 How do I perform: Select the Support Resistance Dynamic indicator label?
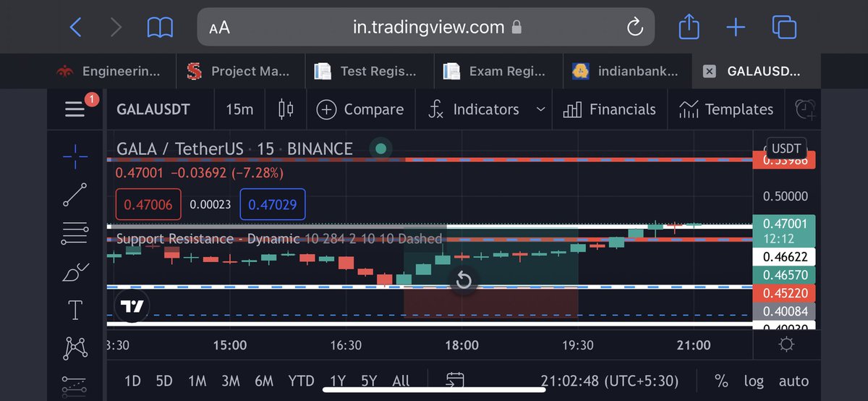(279, 238)
